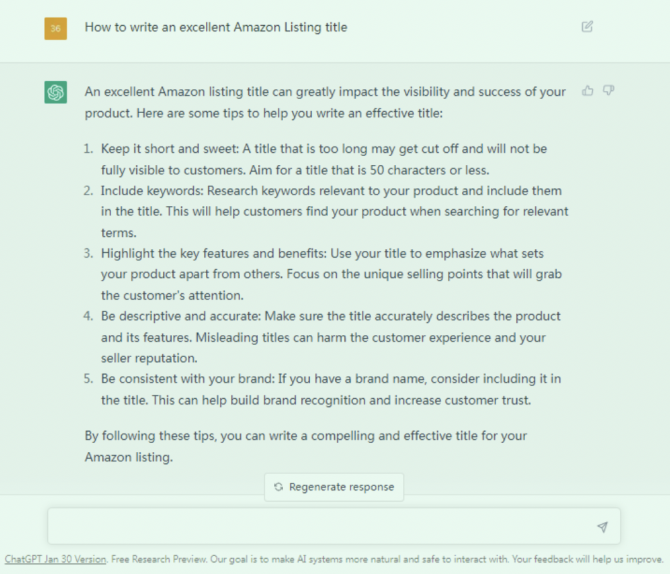
Task: Click the edit message pencil icon
Action: click(587, 27)
